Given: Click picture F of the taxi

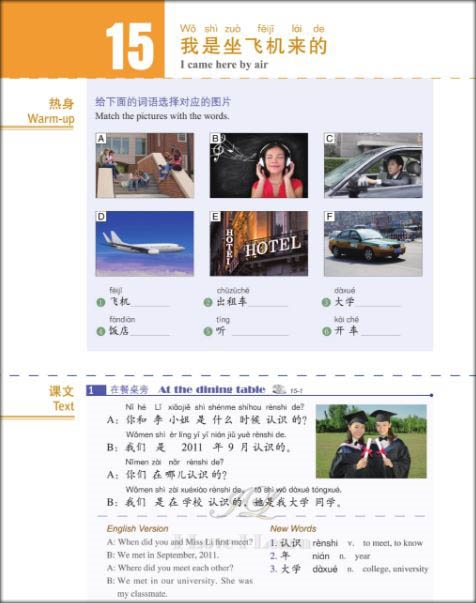Looking at the screenshot, I should point(373,243).
